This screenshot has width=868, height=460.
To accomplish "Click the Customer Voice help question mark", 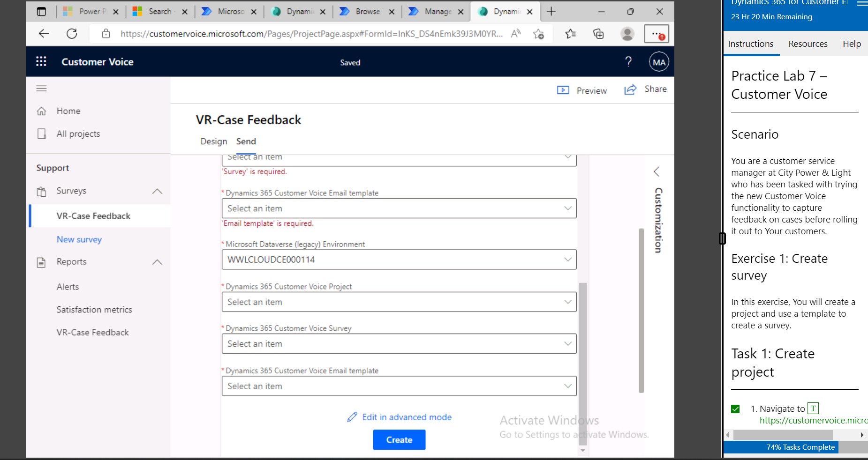I will coord(628,61).
